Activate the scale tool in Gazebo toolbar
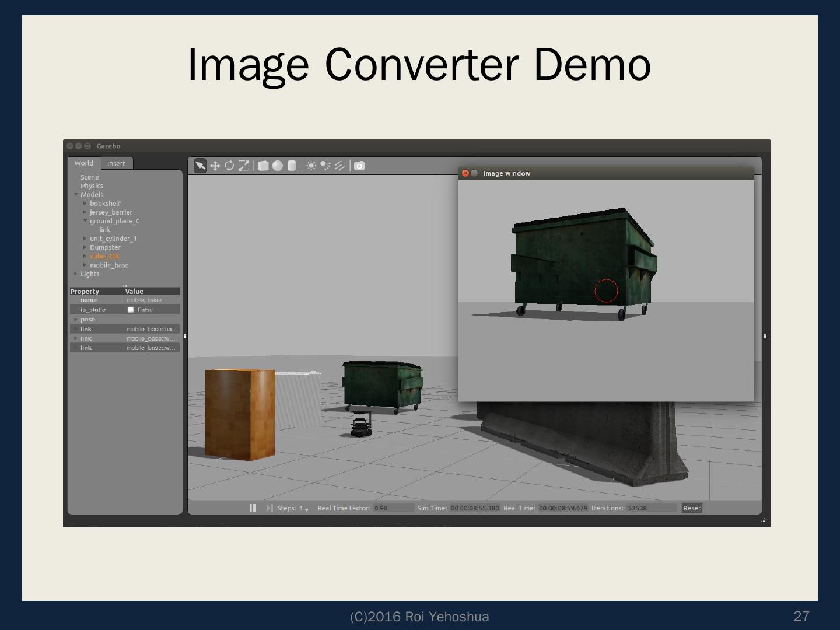 coord(244,166)
